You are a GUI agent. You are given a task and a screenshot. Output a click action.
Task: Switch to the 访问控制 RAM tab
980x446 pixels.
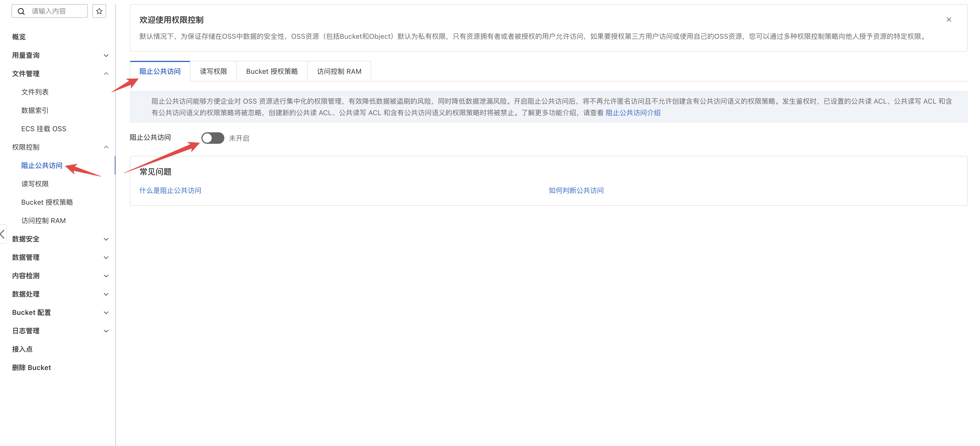point(339,71)
